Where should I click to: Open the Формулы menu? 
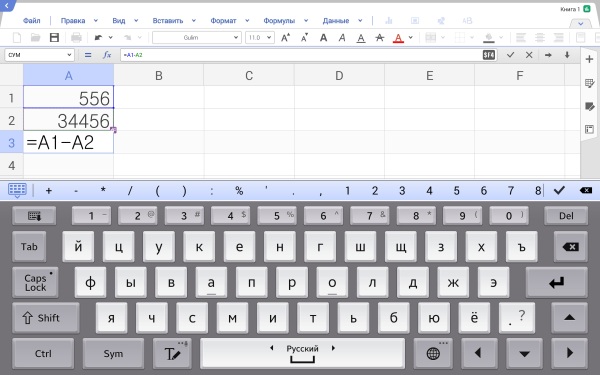point(279,21)
